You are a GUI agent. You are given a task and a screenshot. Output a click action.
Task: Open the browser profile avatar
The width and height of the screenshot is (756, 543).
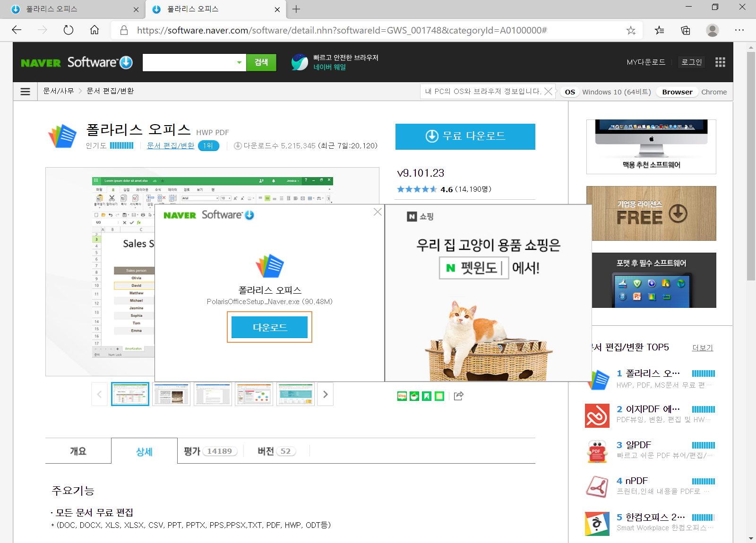(x=713, y=30)
